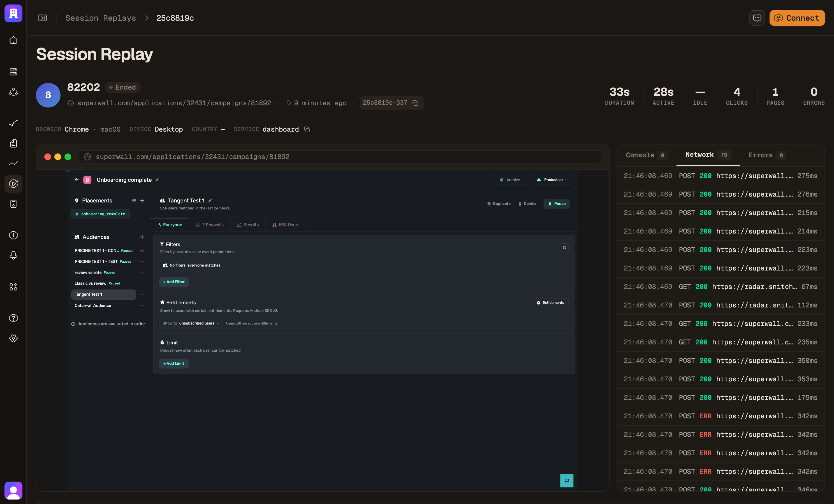Open the alerts bell icon in sidebar
The image size is (834, 504).
(x=13, y=255)
